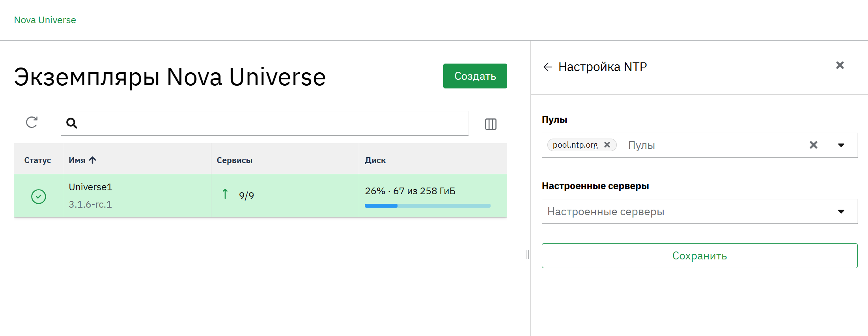Click the pool.ntp.org chip label
The image size is (868, 336).
[575, 145]
